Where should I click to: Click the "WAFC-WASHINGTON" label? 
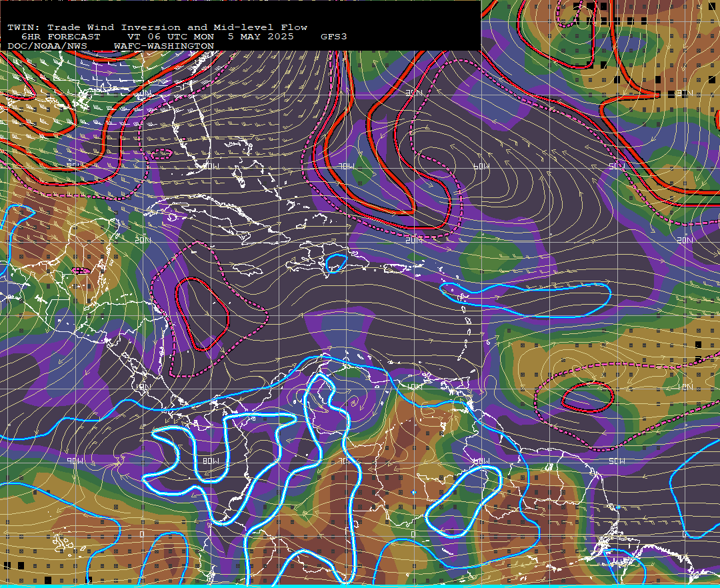point(164,46)
